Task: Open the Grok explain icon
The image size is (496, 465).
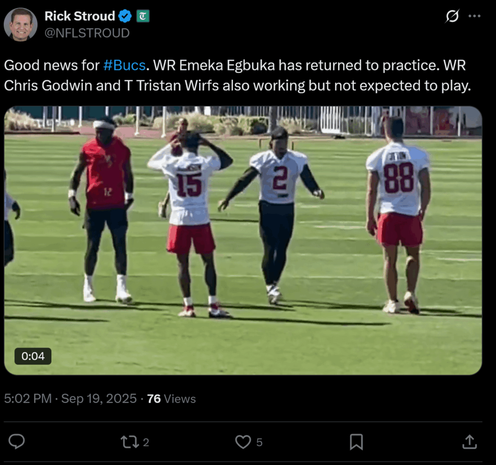Action: 452,16
